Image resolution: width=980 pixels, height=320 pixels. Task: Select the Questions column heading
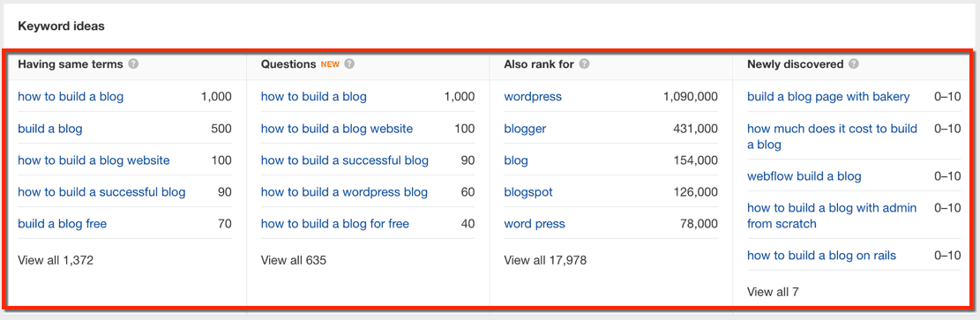pyautogui.click(x=288, y=63)
